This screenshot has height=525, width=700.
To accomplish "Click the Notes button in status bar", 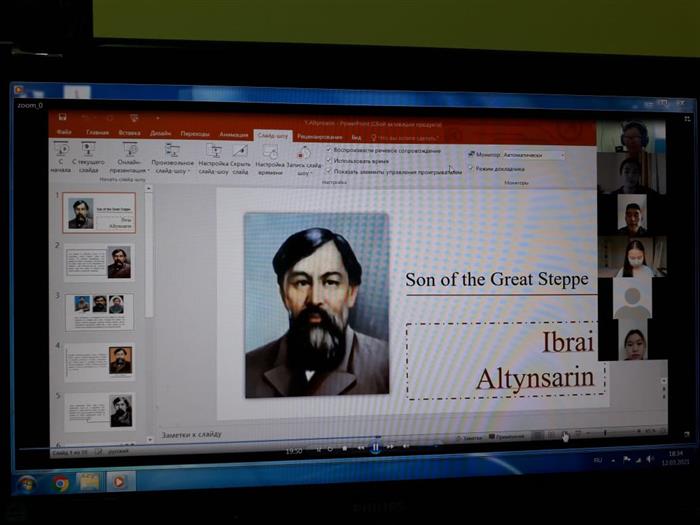I will pos(468,437).
